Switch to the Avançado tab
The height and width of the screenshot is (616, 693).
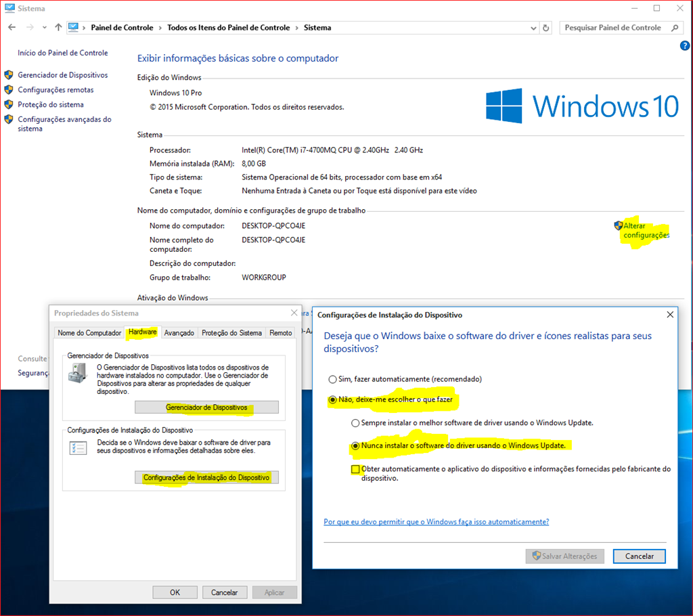click(x=179, y=332)
